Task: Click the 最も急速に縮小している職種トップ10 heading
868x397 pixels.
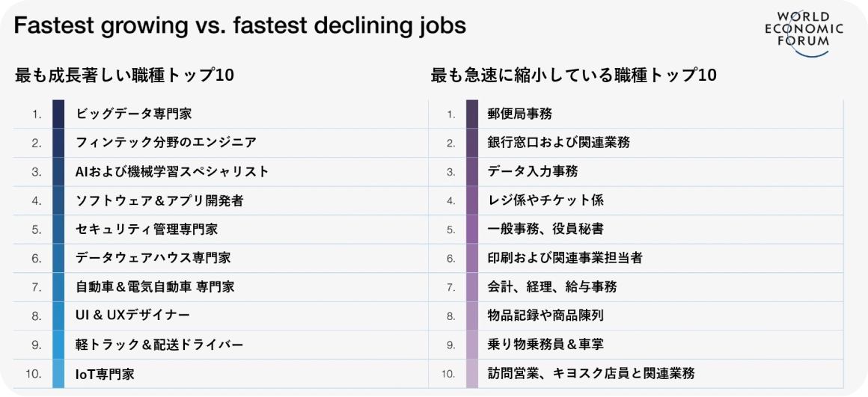Action: [573, 76]
